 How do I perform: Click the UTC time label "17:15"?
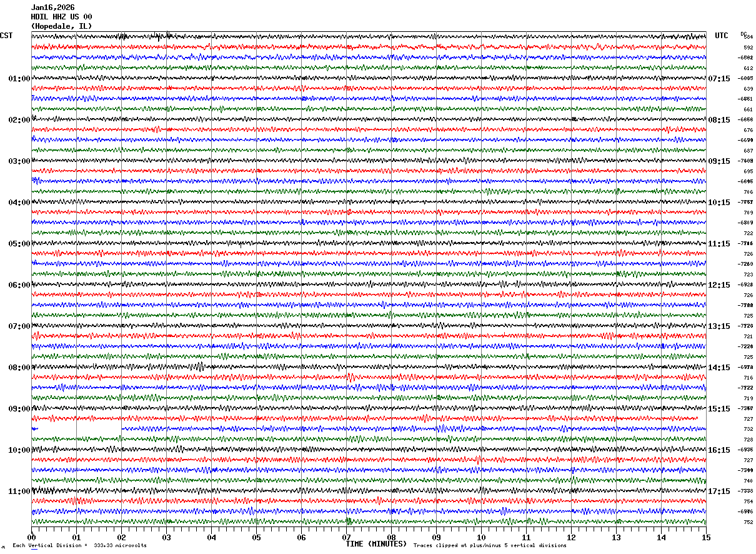click(719, 491)
